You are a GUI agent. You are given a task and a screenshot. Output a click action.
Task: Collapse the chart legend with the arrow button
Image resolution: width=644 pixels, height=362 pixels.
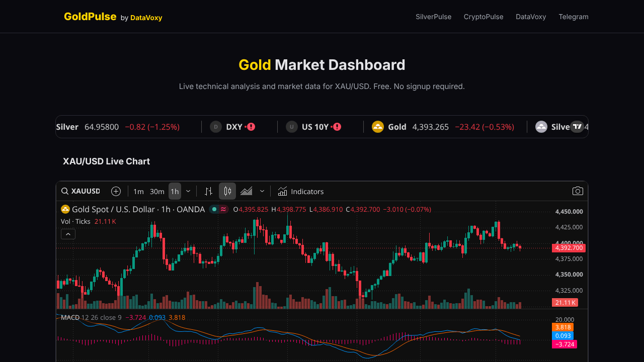pos(68,234)
